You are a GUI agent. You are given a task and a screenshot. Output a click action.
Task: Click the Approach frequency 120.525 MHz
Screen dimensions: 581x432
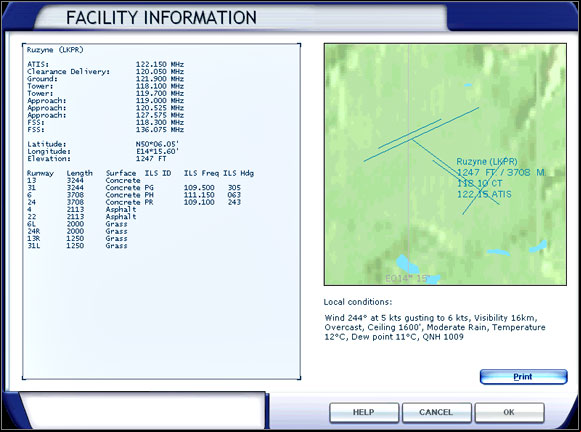click(160, 108)
